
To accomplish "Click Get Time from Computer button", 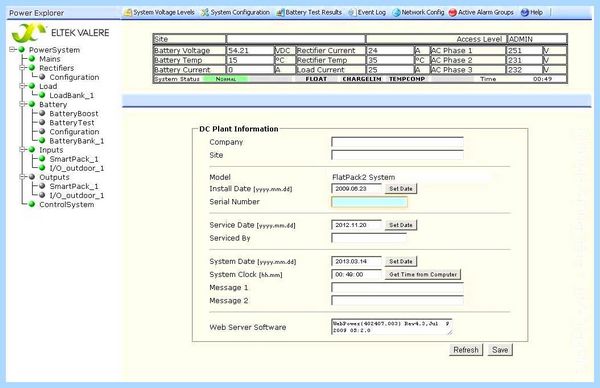I will tap(423, 274).
